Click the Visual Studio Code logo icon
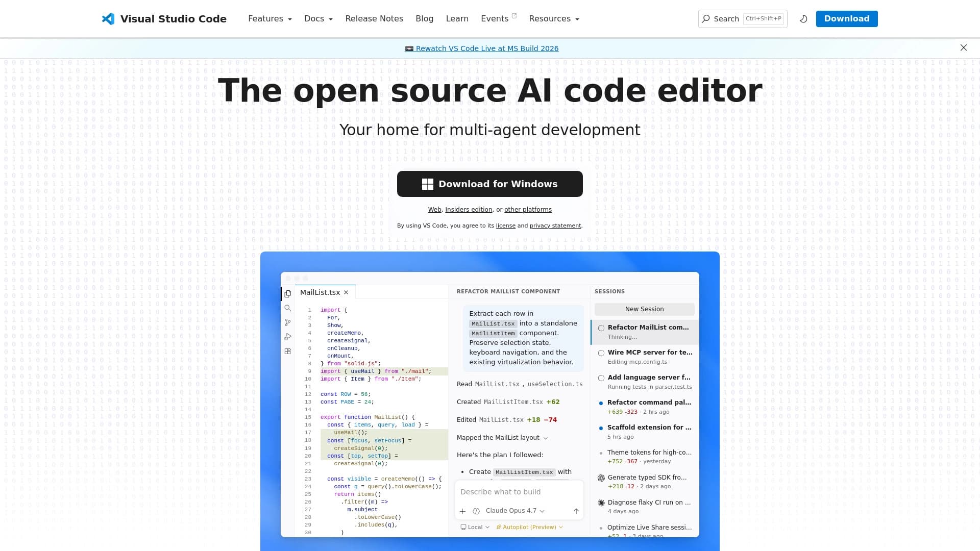This screenshot has width=980, height=551. tap(108, 19)
